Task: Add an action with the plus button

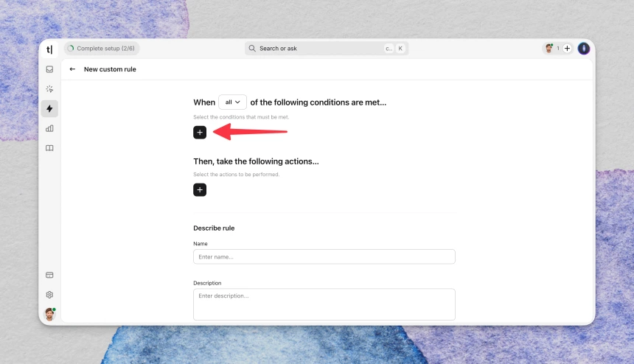Action: click(200, 190)
